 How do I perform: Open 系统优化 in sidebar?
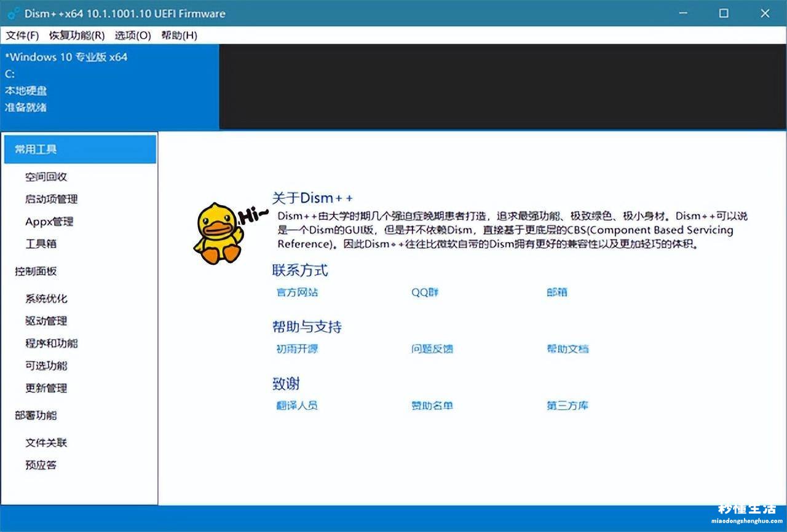tap(46, 299)
